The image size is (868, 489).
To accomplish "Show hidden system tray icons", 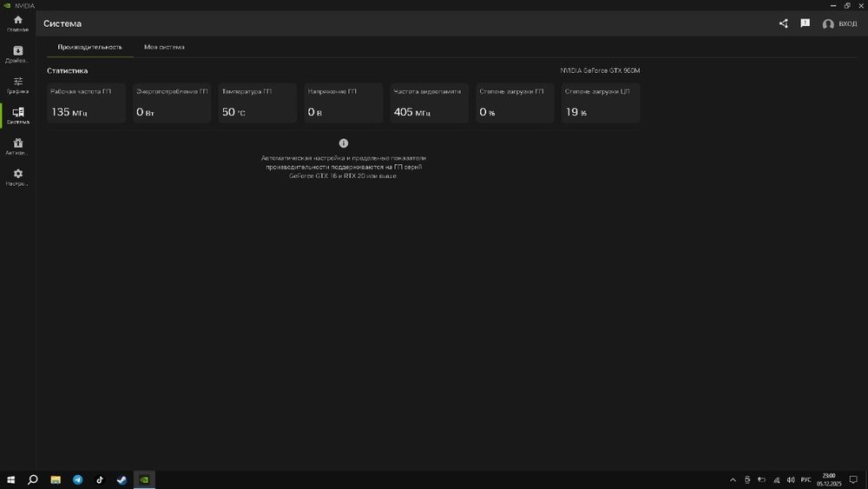I will tap(733, 479).
